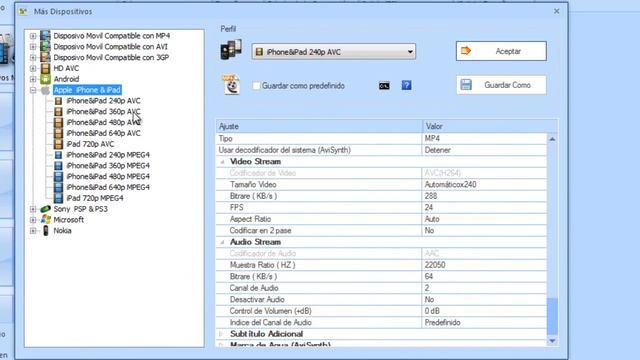Viewport: 640px width, 360px height.
Task: Click the MP4 mobile device category icon
Action: point(45,36)
